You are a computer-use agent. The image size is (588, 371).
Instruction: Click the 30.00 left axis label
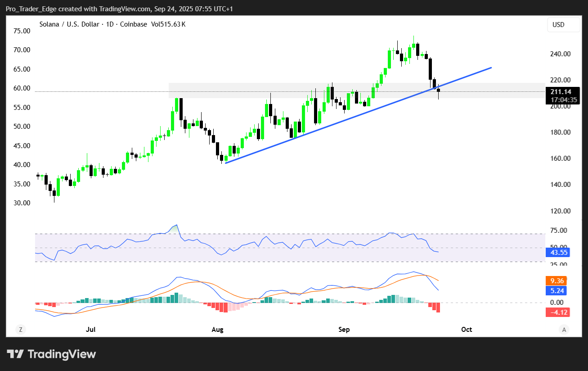(22, 203)
